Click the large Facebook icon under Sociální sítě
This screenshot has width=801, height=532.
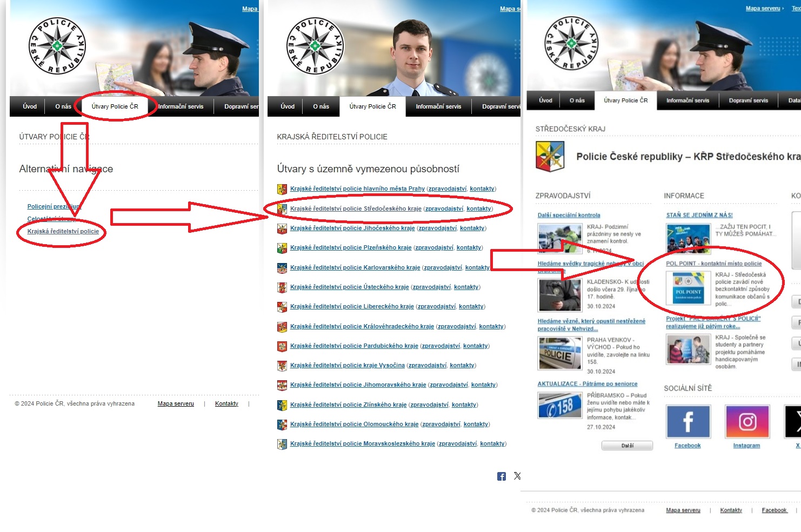click(x=688, y=421)
